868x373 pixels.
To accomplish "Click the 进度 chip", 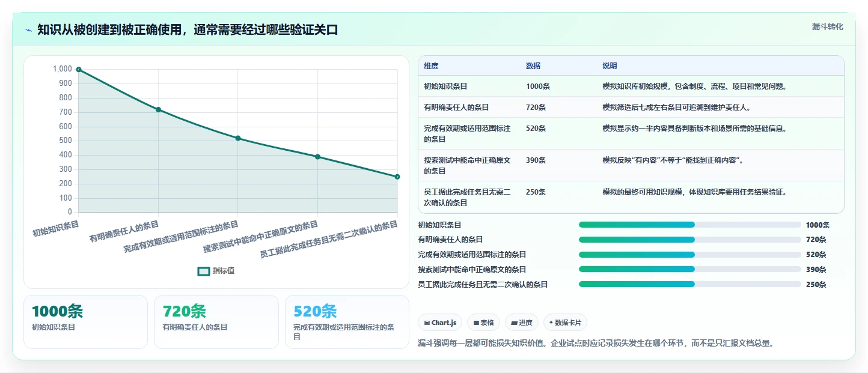I will click(x=522, y=323).
